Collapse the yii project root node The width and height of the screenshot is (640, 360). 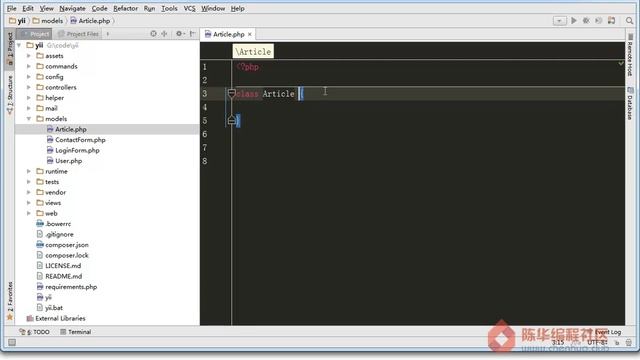(19, 45)
